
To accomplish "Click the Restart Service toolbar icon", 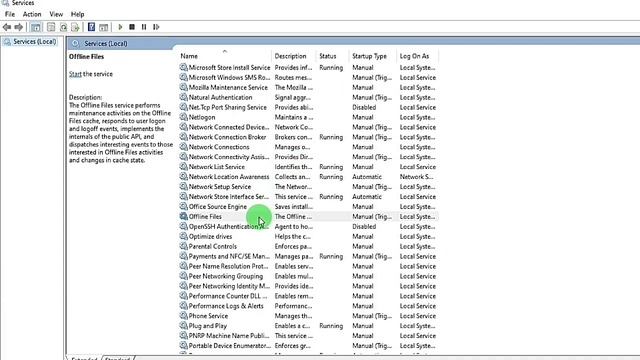I will click(x=156, y=27).
